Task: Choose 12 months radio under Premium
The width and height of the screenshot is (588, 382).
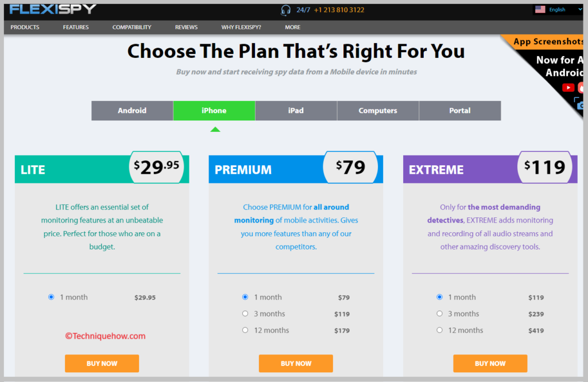Action: (x=245, y=330)
